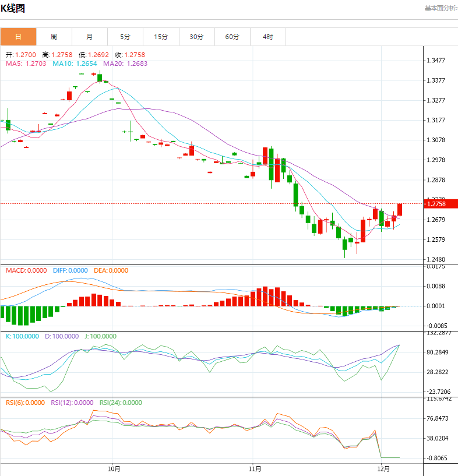This screenshot has width=458, height=476.
Task: Click the 80.2849 KDJ axis label
Action: 438,352
